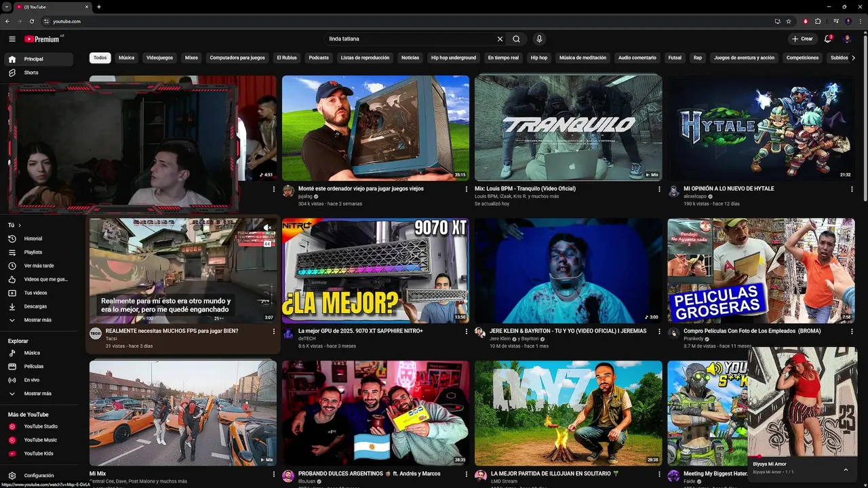Open the browser tab search dropdown
This screenshot has height=488, width=868.
tap(7, 7)
